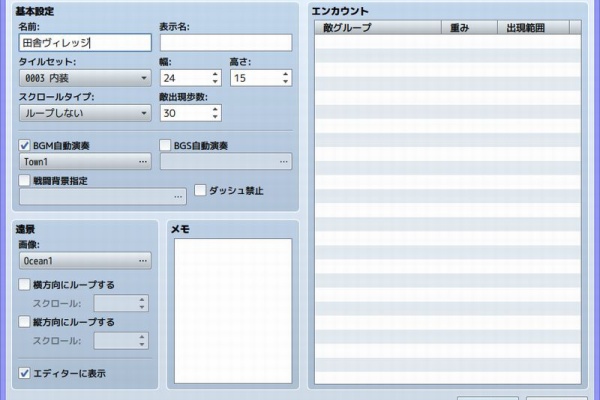Toggle the ダッシュ禁止 checkbox
This screenshot has width=600, height=400.
click(201, 190)
